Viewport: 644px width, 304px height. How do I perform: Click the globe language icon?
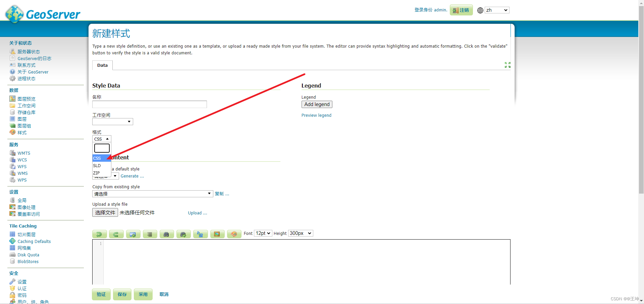[x=480, y=10]
